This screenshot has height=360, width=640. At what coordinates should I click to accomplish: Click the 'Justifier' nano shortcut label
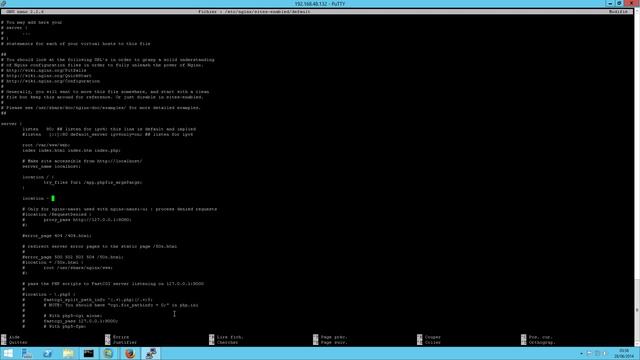[125, 342]
